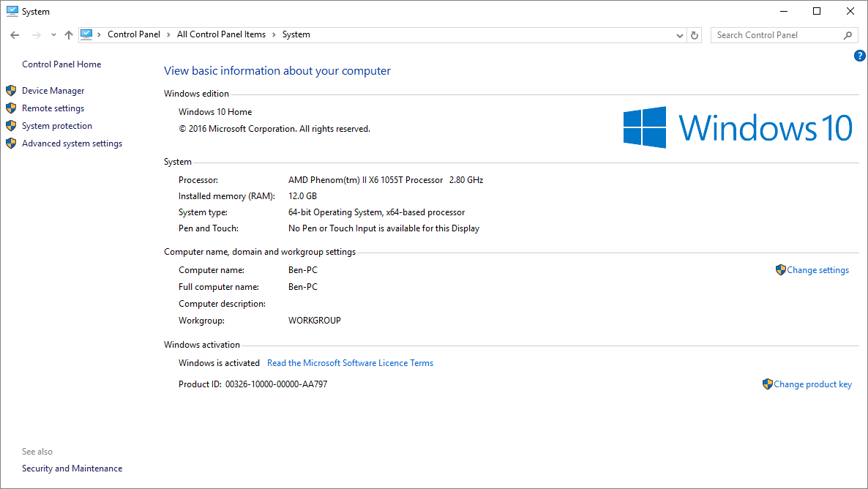This screenshot has height=489, width=868.
Task: Read the Microsoft Software Licence Terms
Action: [x=350, y=363]
